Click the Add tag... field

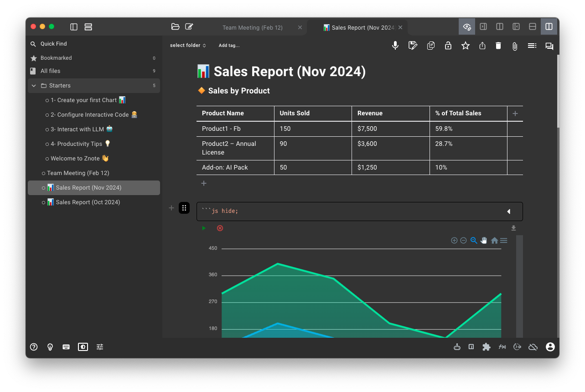coord(229,46)
